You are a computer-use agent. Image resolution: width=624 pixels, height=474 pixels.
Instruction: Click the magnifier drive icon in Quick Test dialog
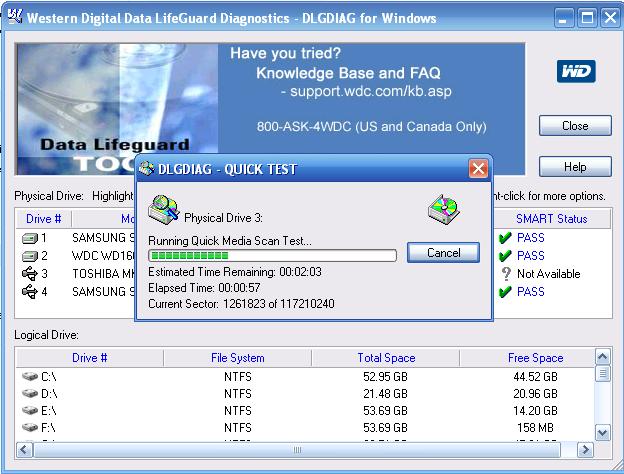tap(164, 209)
